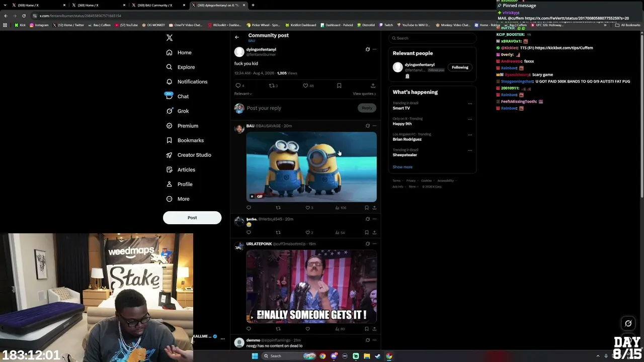Open options for Brian Rodriguez trend
Image resolution: width=644 pixels, height=362 pixels.
tap(470, 135)
